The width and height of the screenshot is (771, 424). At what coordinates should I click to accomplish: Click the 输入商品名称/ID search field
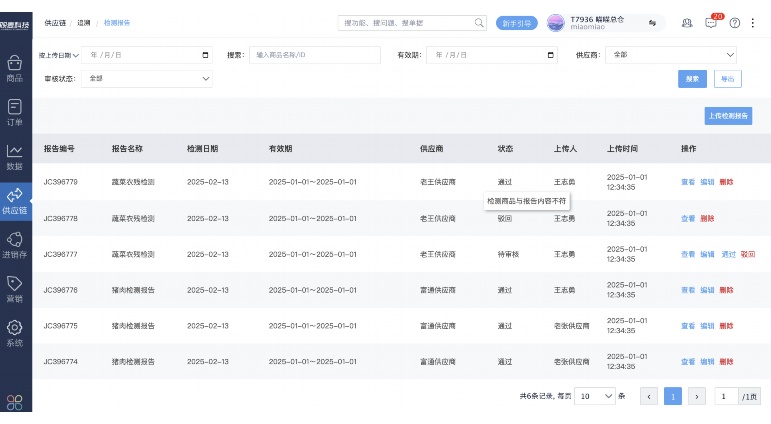[x=315, y=55]
